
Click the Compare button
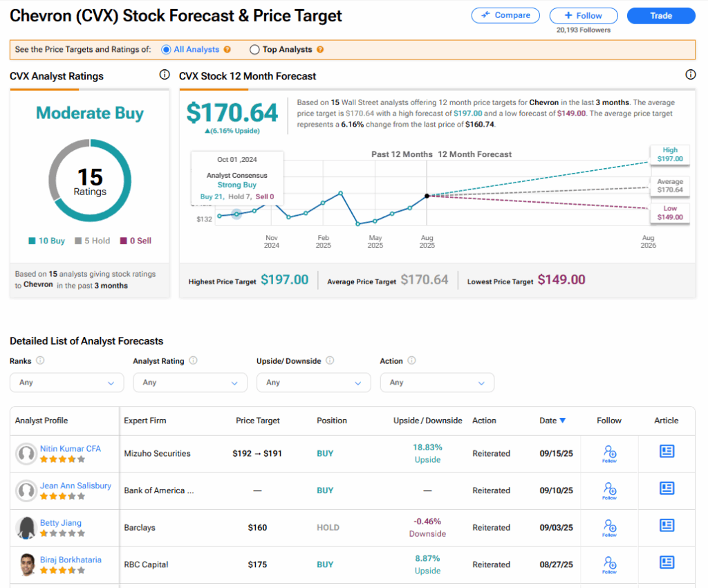(505, 15)
